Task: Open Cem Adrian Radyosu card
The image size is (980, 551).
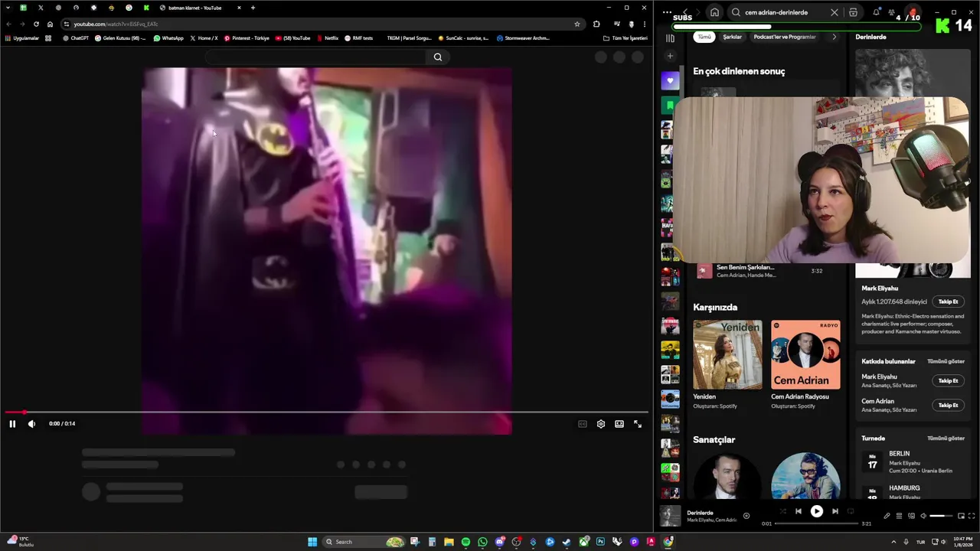Action: tap(805, 364)
